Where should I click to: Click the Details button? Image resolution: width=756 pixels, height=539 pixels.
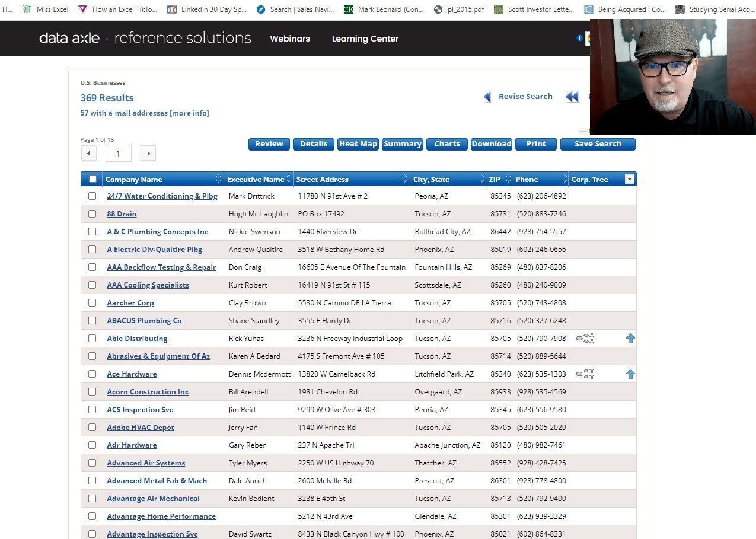[314, 144]
